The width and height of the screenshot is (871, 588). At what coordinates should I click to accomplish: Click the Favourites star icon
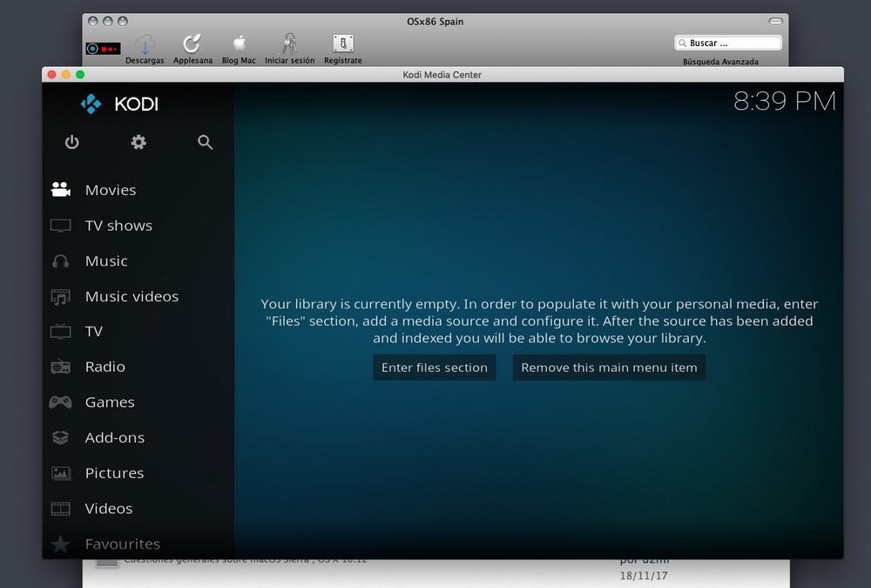click(x=61, y=544)
